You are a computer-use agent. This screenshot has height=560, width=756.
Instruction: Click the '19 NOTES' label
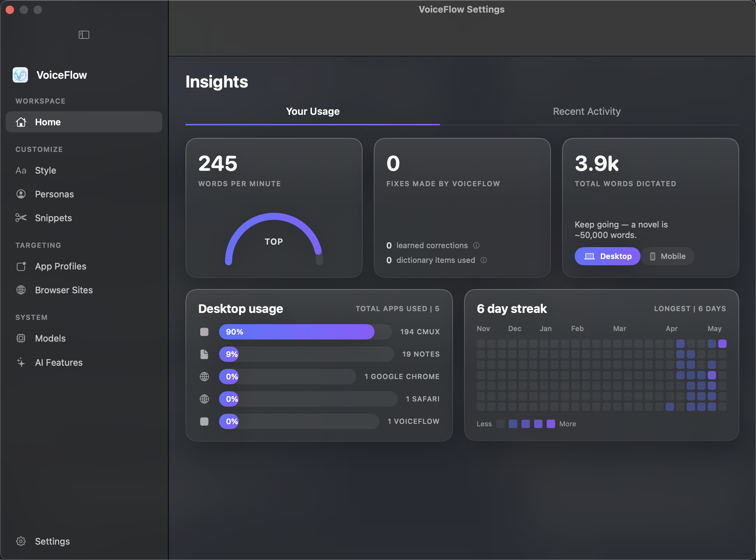coord(421,354)
